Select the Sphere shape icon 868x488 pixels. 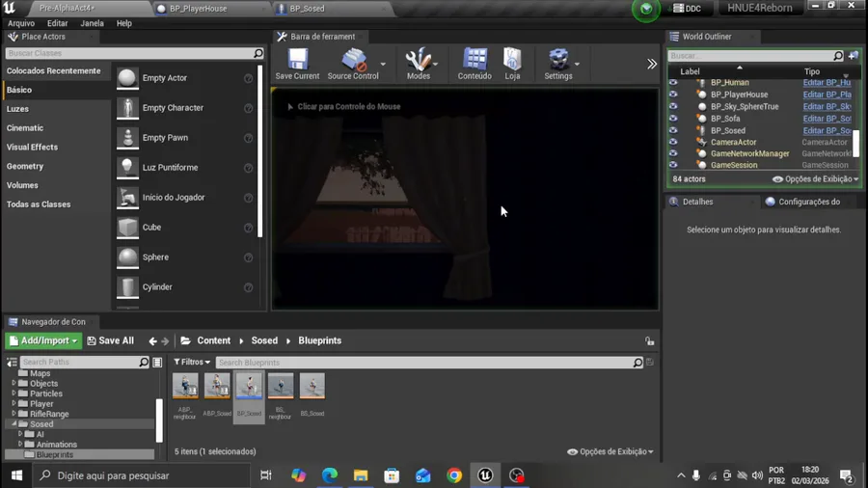click(127, 258)
